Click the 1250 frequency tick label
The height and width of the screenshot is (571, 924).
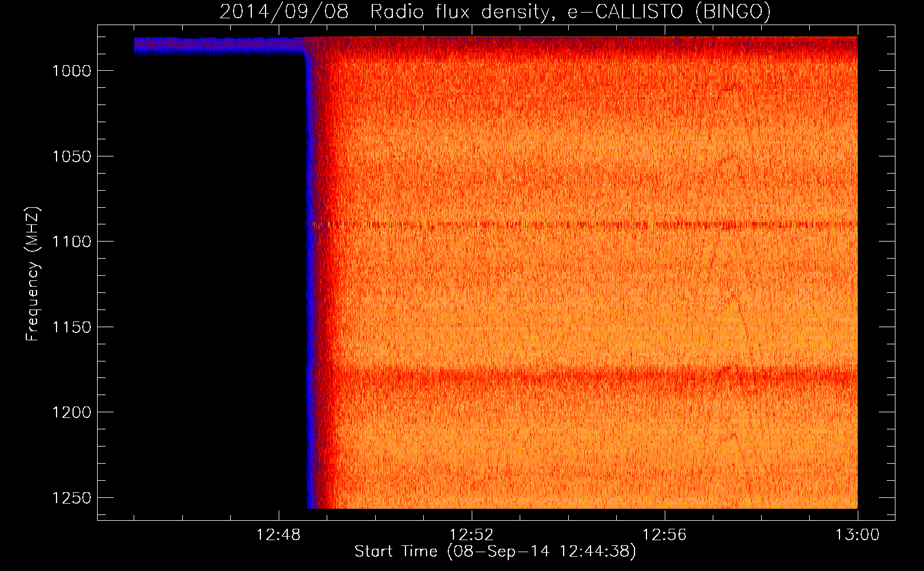pyautogui.click(x=71, y=498)
